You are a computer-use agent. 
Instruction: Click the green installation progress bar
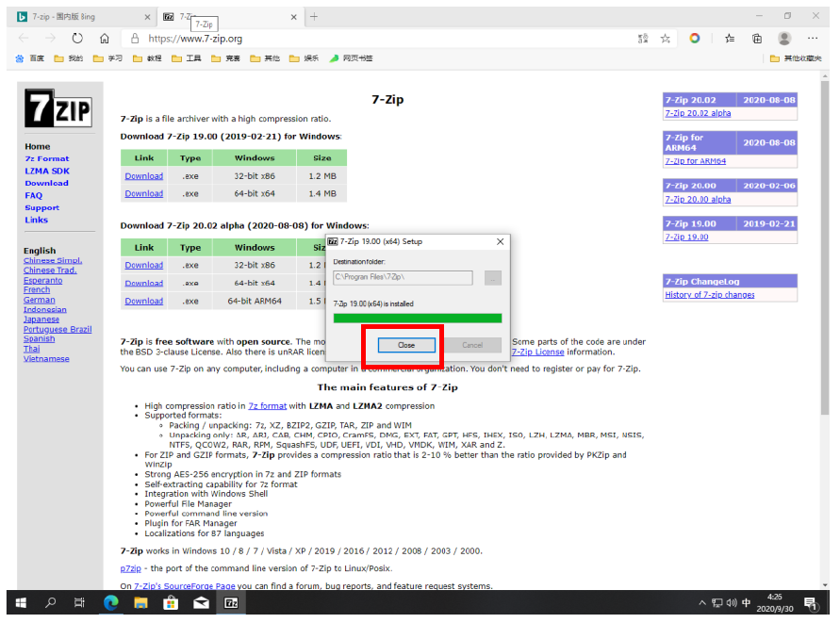[418, 319]
